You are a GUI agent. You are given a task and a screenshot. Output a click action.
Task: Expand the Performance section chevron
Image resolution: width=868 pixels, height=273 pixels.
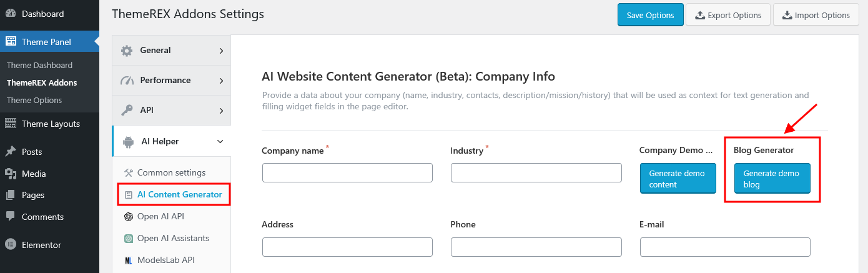[x=221, y=81]
